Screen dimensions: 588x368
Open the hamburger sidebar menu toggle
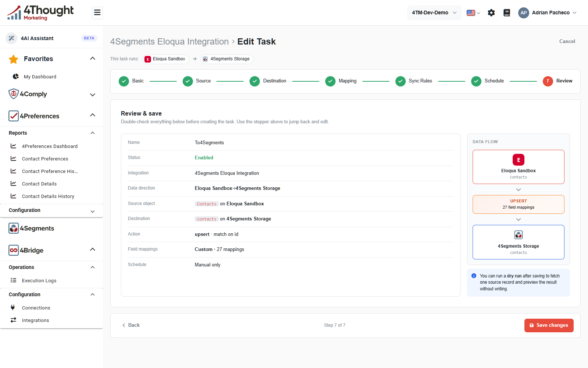pos(97,13)
